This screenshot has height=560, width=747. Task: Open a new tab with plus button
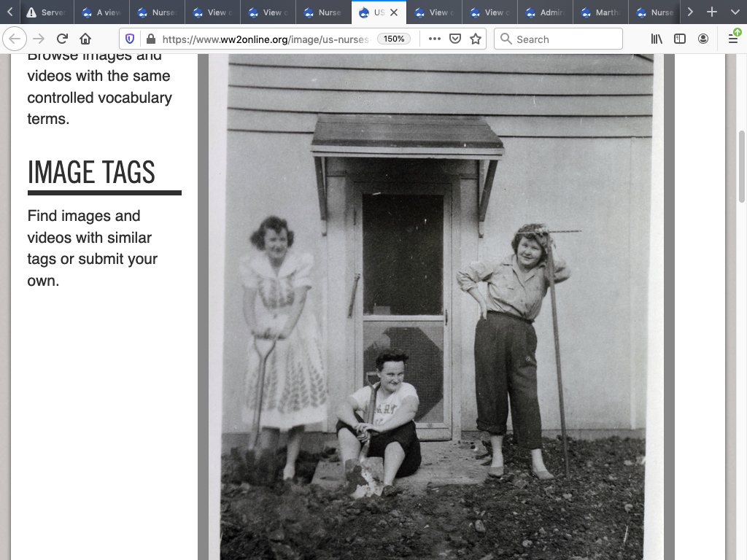pos(712,12)
